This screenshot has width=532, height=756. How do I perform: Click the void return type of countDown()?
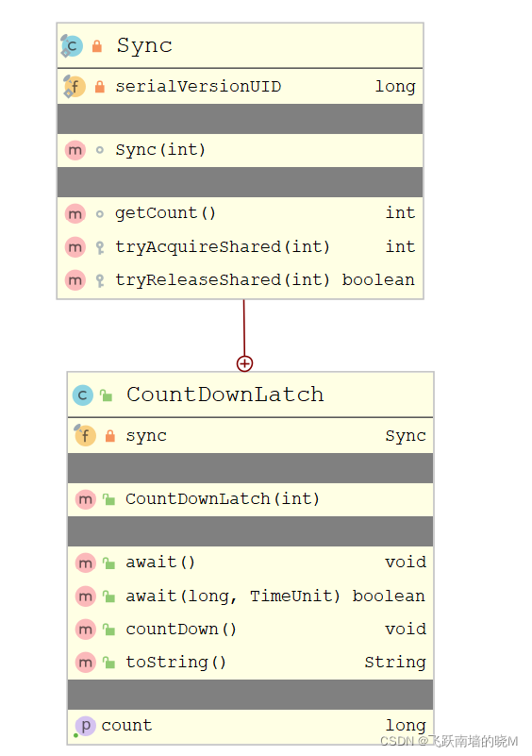406,630
